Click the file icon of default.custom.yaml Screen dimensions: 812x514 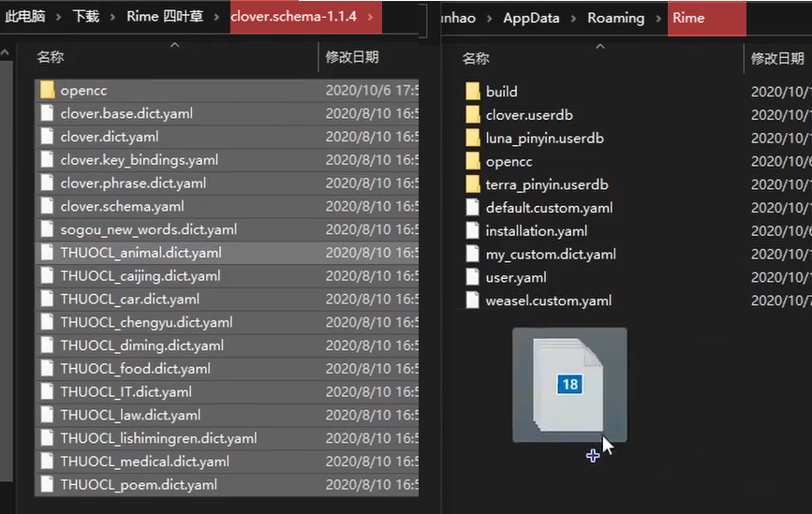[x=472, y=208]
